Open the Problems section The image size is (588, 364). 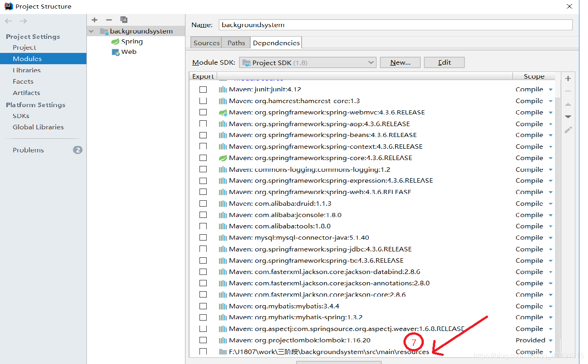coord(28,150)
